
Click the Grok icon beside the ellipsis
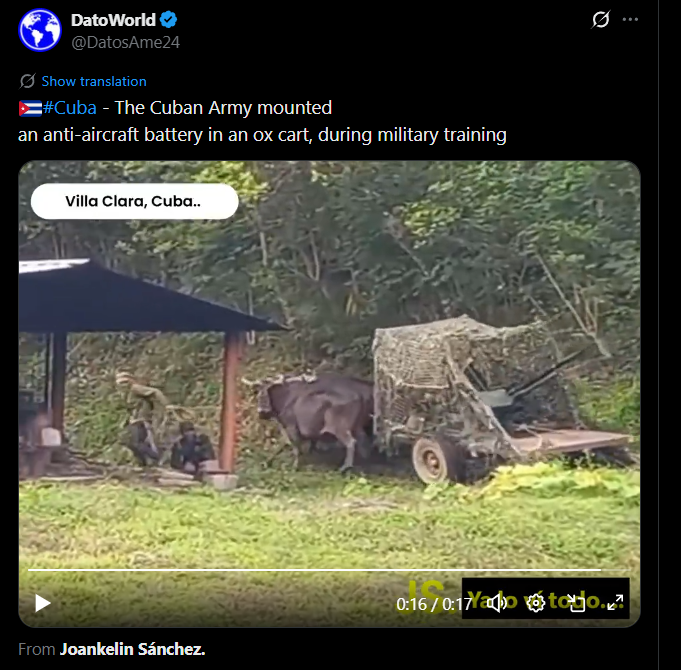601,20
